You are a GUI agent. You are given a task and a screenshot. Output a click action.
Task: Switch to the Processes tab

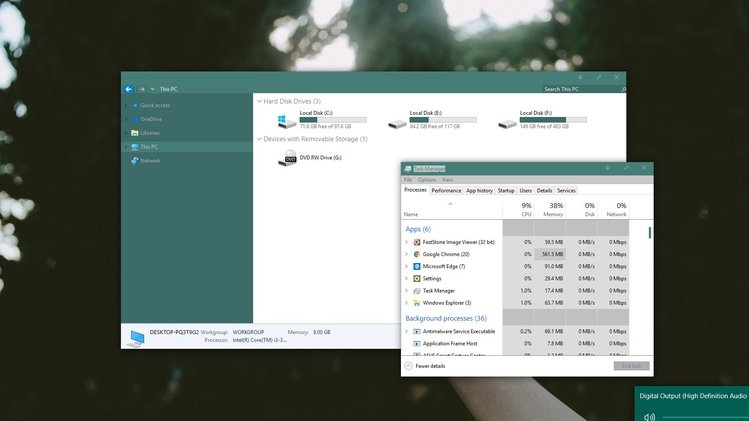[x=415, y=190]
